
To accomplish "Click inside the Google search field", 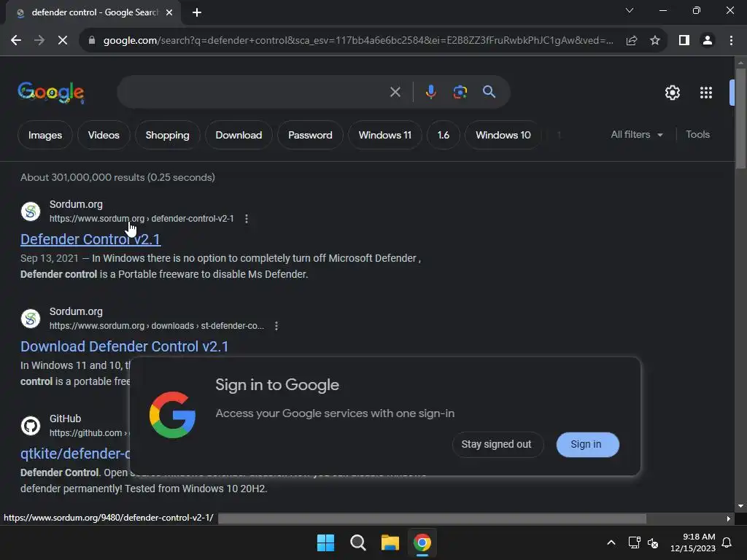I will click(x=252, y=92).
